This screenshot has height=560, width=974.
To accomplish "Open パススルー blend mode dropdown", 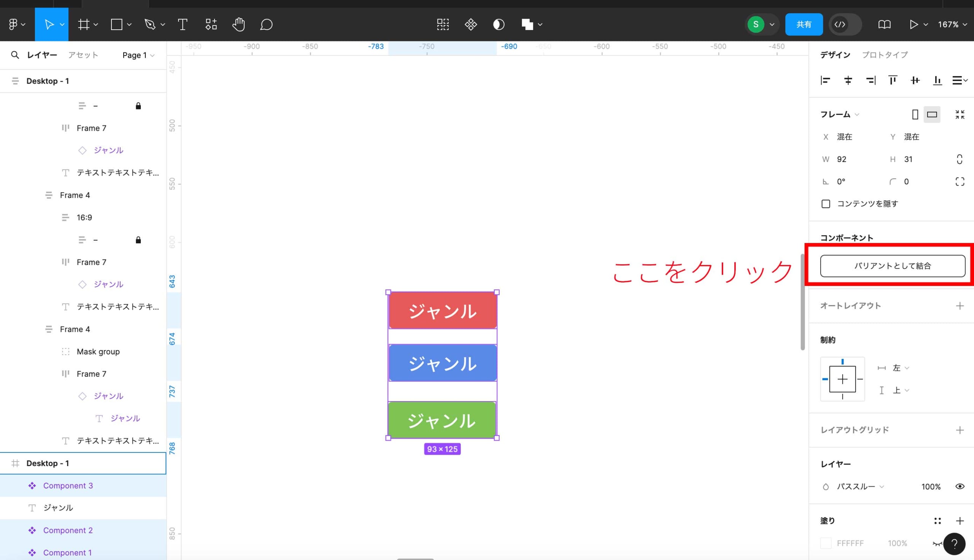I will pos(860,487).
